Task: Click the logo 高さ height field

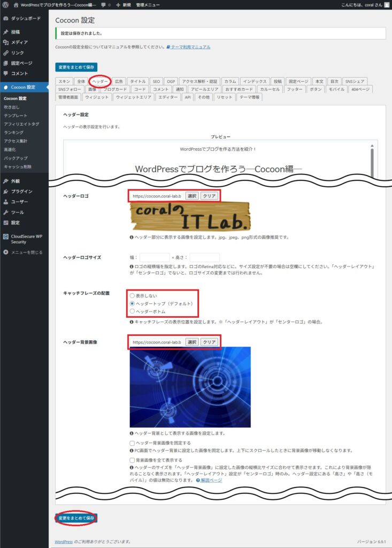Action: pos(205,257)
